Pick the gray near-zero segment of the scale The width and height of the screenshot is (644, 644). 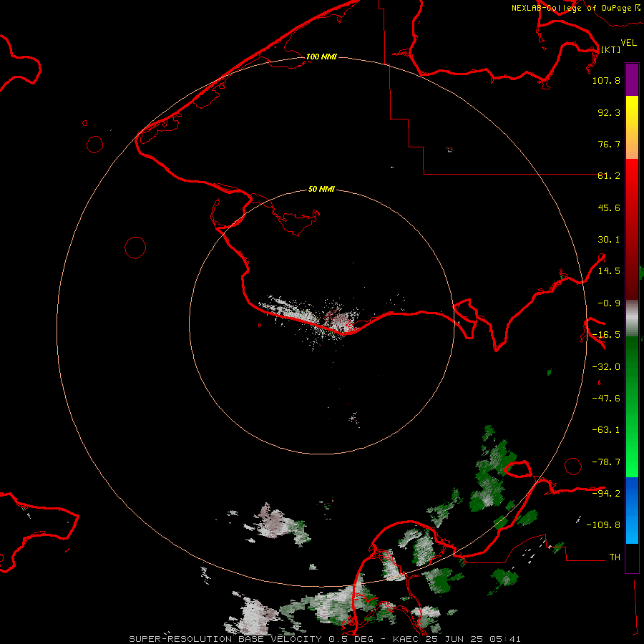tap(632, 318)
